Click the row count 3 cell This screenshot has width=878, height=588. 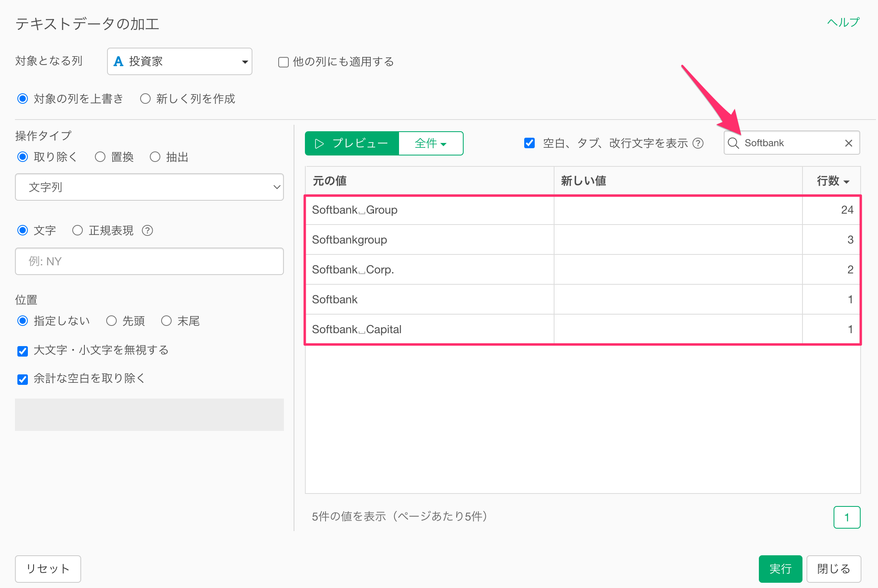pos(832,240)
